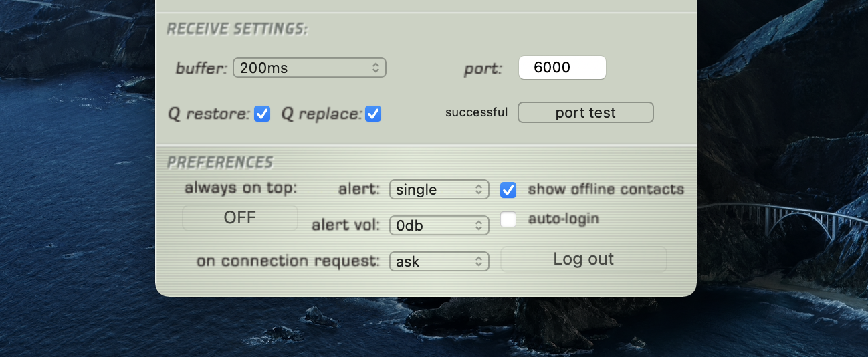Click the PREFERENCES section heading
The image size is (868, 357).
click(220, 162)
